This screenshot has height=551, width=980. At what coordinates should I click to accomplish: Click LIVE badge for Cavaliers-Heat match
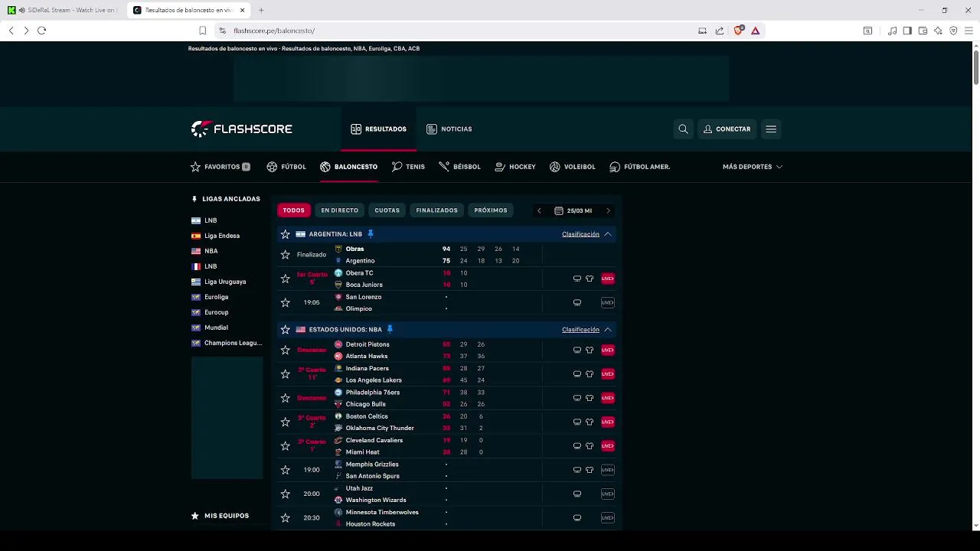point(608,446)
